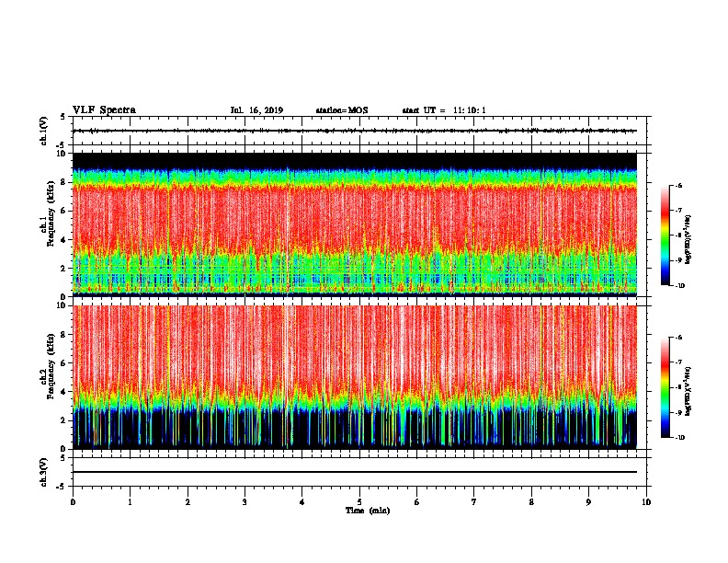This screenshot has height=563, width=728.
Task: Click the "2" kHz tick on ch.2 frequency axis
Action: (x=63, y=420)
